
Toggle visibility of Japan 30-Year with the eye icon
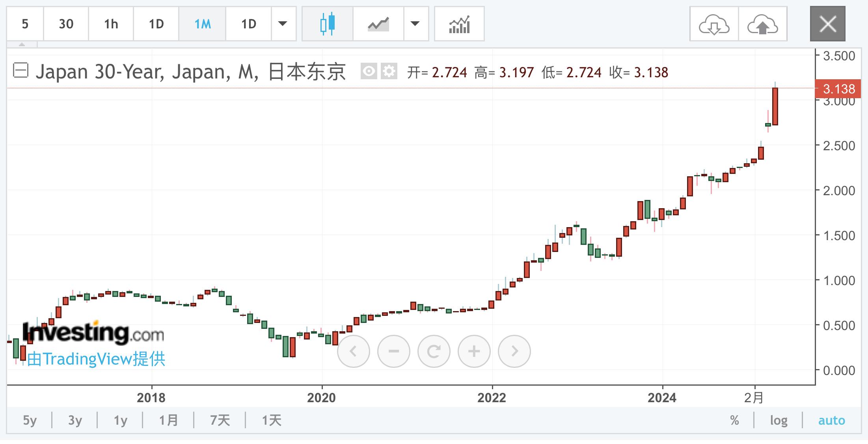click(x=369, y=71)
